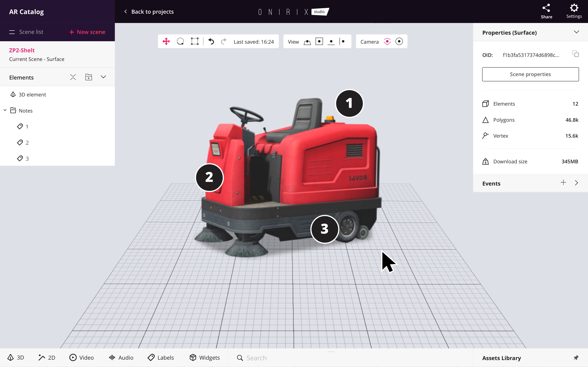Click the undo arrow
This screenshot has height=367, width=588.
pos(211,42)
